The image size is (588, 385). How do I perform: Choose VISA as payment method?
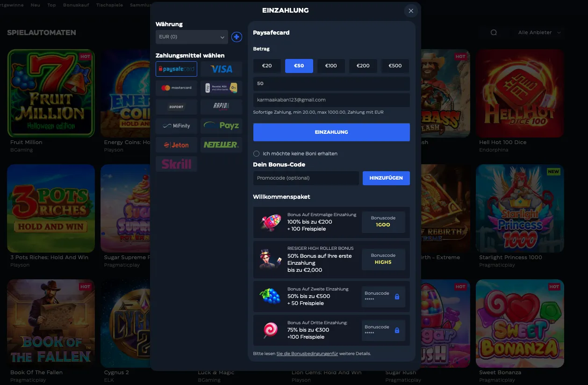[221, 69]
